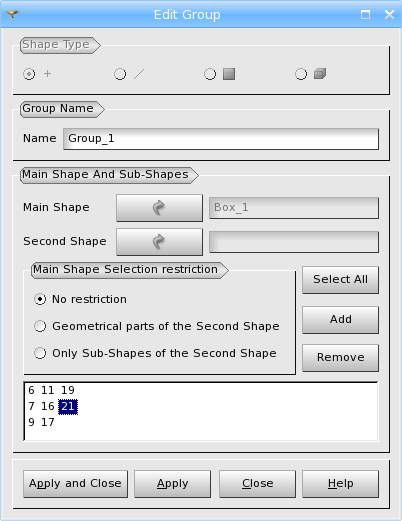Select the edge (line) shape type

[x=120, y=74]
